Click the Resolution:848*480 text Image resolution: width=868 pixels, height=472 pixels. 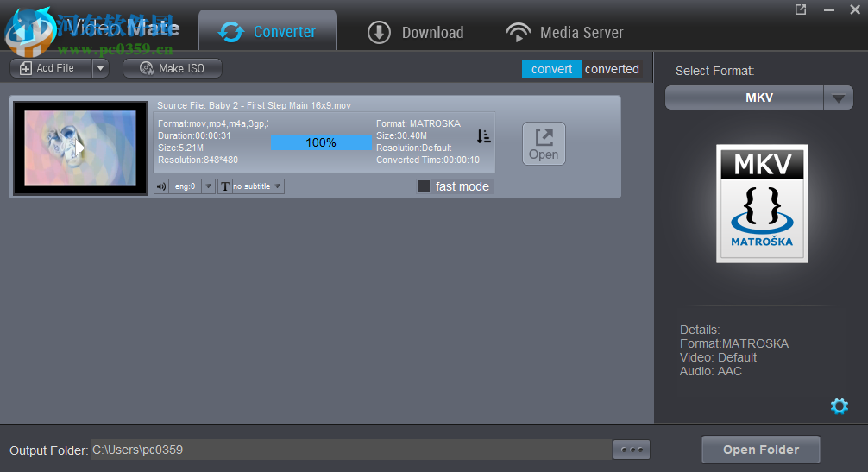198,160
